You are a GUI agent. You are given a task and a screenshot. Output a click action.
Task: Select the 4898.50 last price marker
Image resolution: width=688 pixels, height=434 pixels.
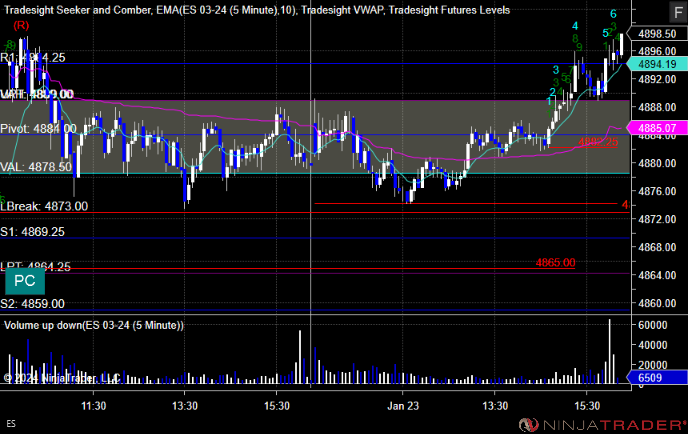pos(657,34)
